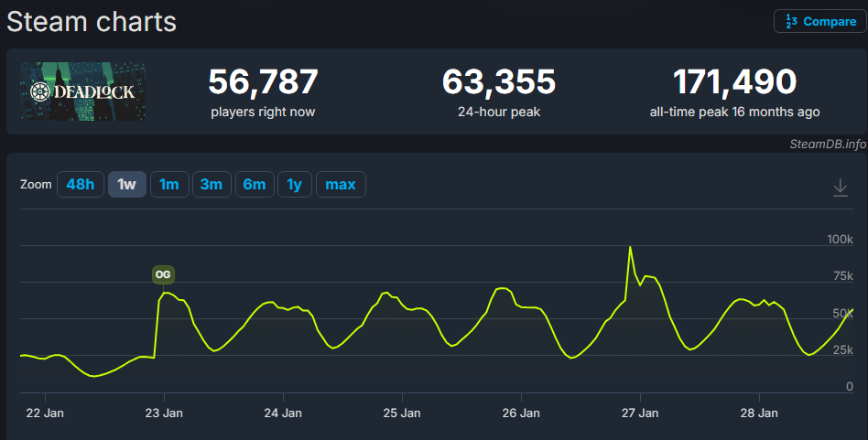Show the max zoom range
Viewport: 868px width, 440px height.
tap(341, 184)
